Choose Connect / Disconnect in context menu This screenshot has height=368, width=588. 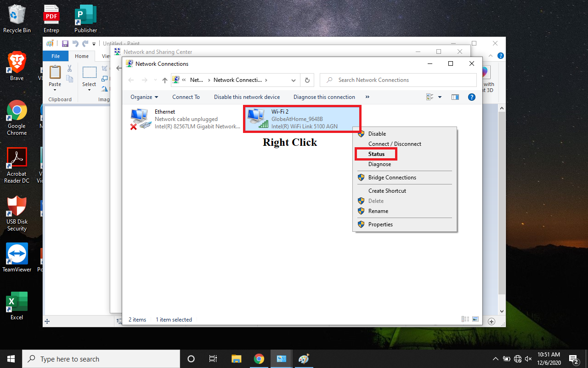pos(405,144)
